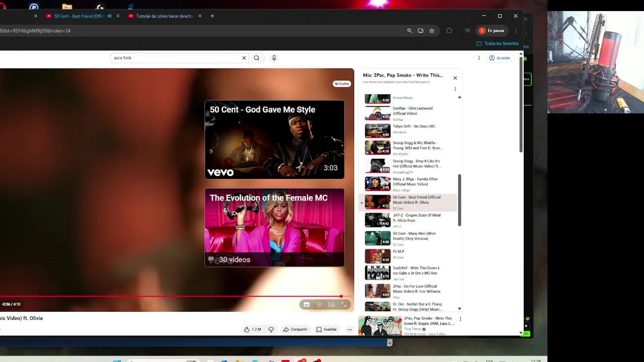The height and width of the screenshot is (362, 644).
Task: Click the Thug Theory channel name
Action: click(x=413, y=329)
